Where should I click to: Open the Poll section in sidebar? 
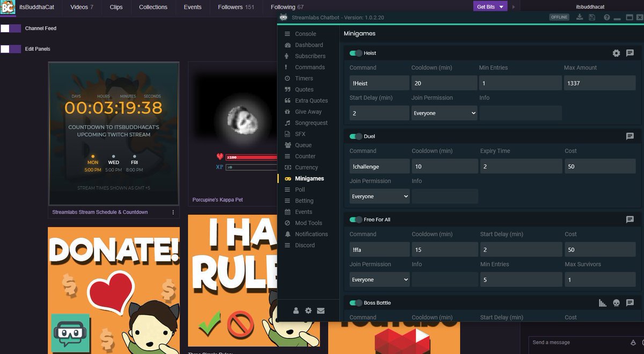coord(300,189)
